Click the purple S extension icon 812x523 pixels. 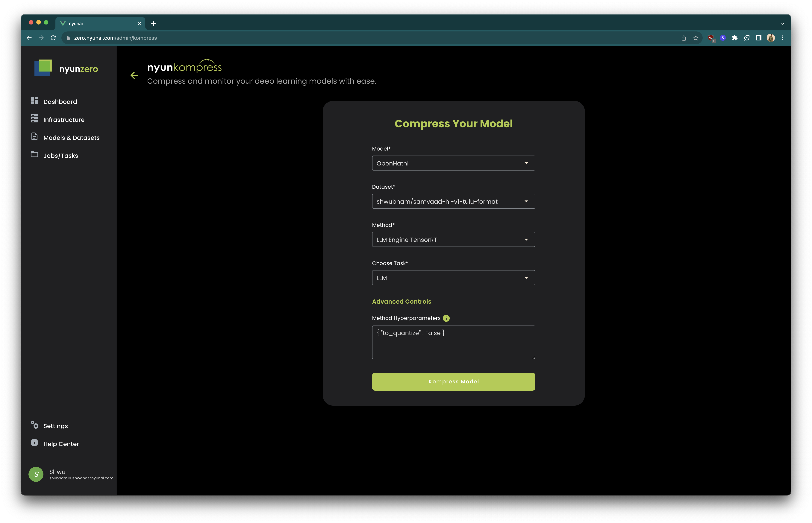click(x=723, y=38)
